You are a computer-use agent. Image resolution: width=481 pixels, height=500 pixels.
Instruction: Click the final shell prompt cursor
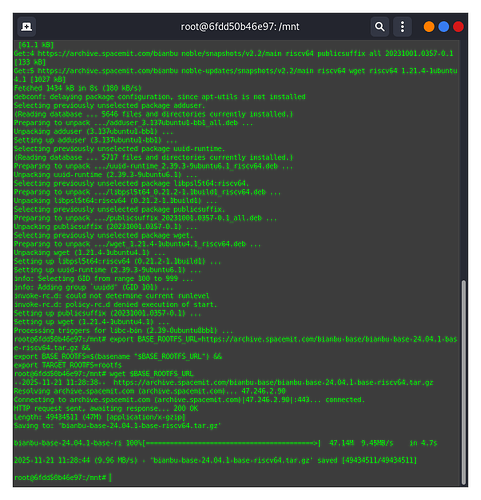[110, 477]
